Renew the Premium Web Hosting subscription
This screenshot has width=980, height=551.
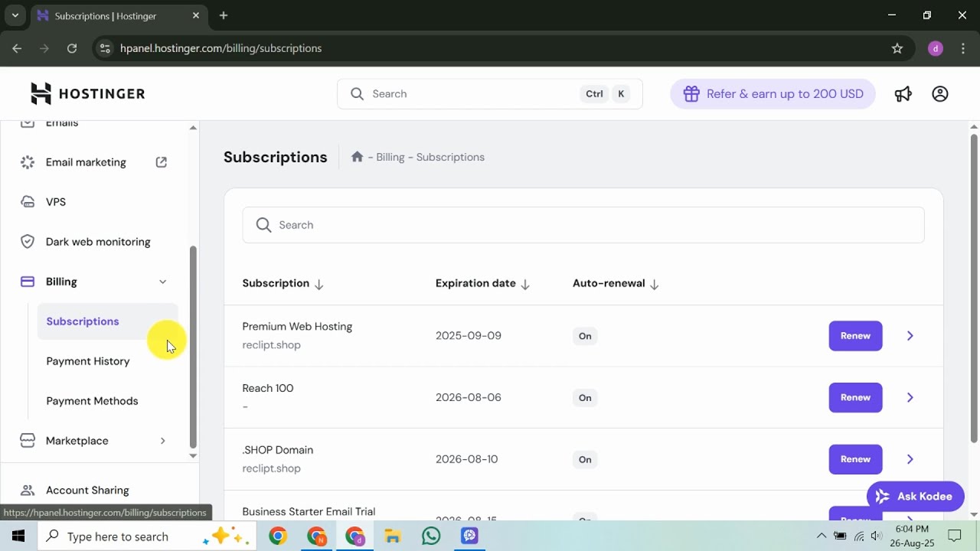click(x=855, y=335)
